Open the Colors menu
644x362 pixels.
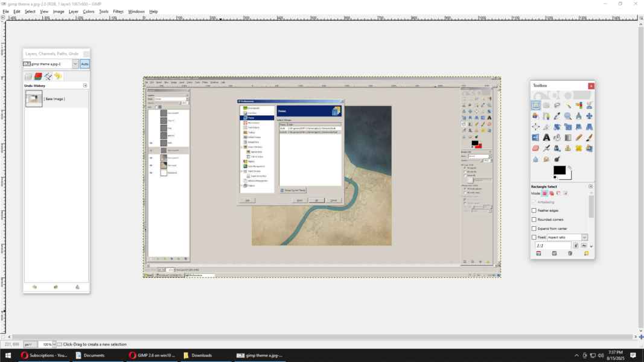point(88,11)
